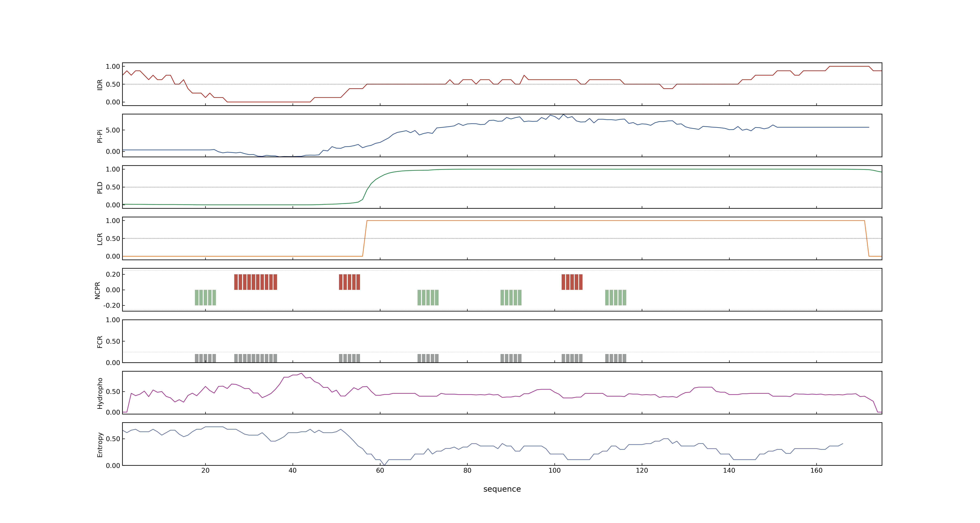Click the widest red NCPR bar cluster
The width and height of the screenshot is (980, 523).
coord(256,282)
